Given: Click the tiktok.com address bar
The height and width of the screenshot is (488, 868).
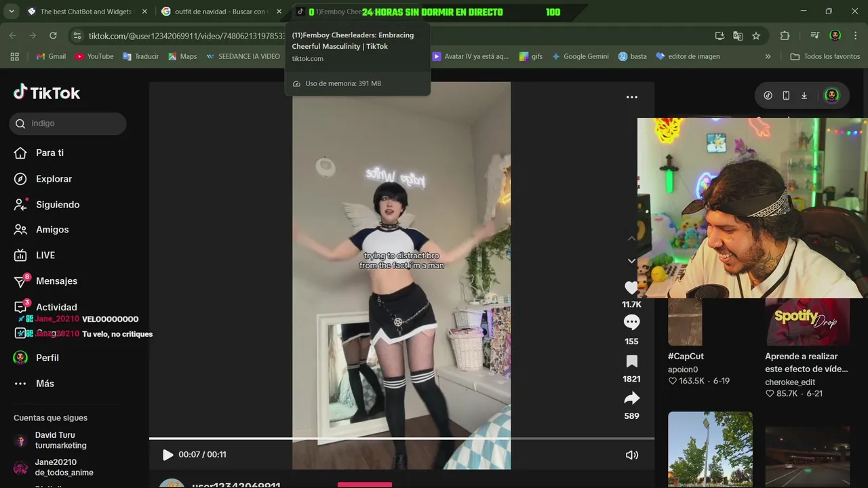Looking at the screenshot, I should (186, 36).
